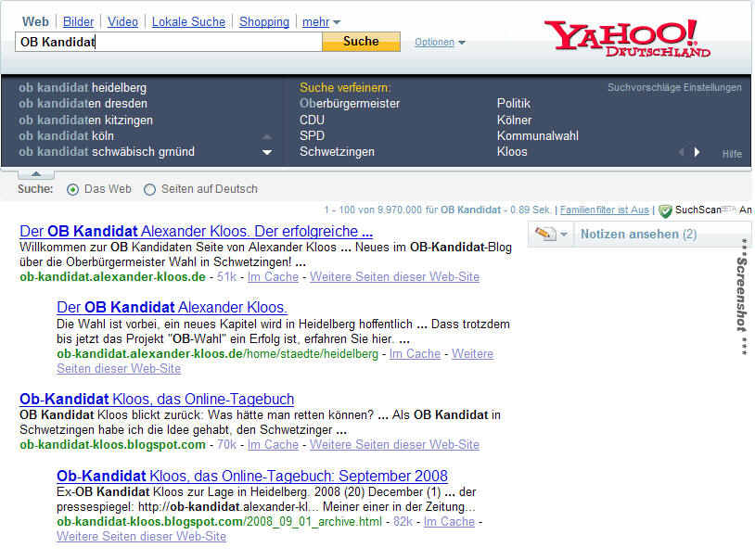The width and height of the screenshot is (755, 560).
Task: Switch to the Bilder tab
Action: tap(78, 21)
